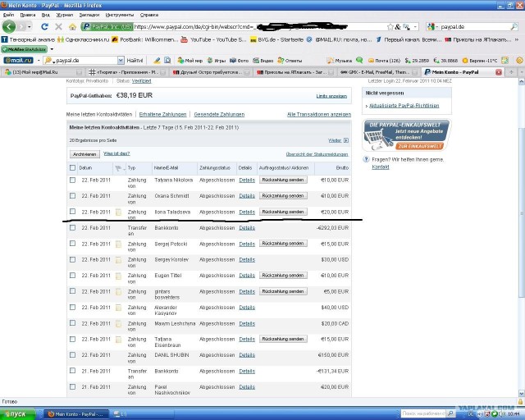The image size is (525, 420).
Task: Click the Mein Konto - PayPal taskbar button
Action: 77,414
